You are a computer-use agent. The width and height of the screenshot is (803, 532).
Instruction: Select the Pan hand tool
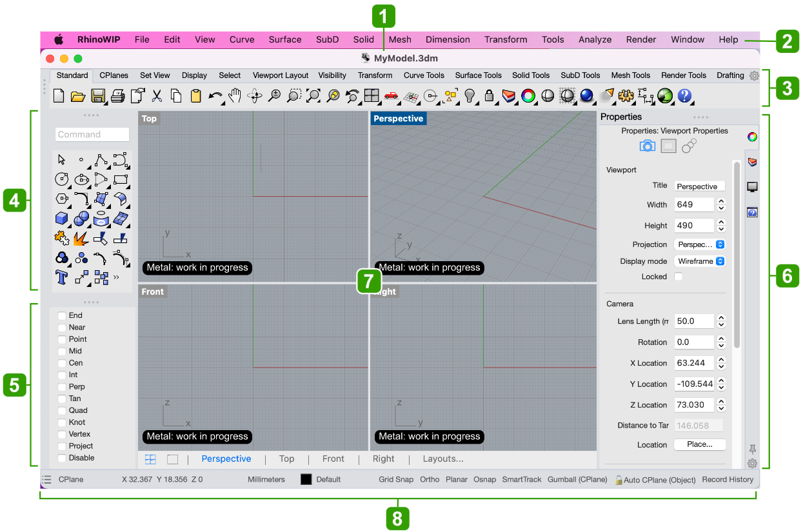tap(235, 96)
